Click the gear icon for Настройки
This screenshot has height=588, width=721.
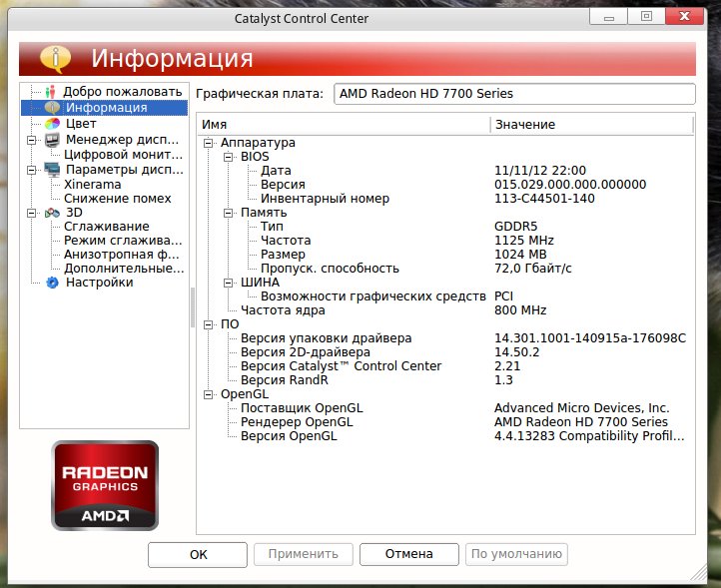tap(52, 283)
